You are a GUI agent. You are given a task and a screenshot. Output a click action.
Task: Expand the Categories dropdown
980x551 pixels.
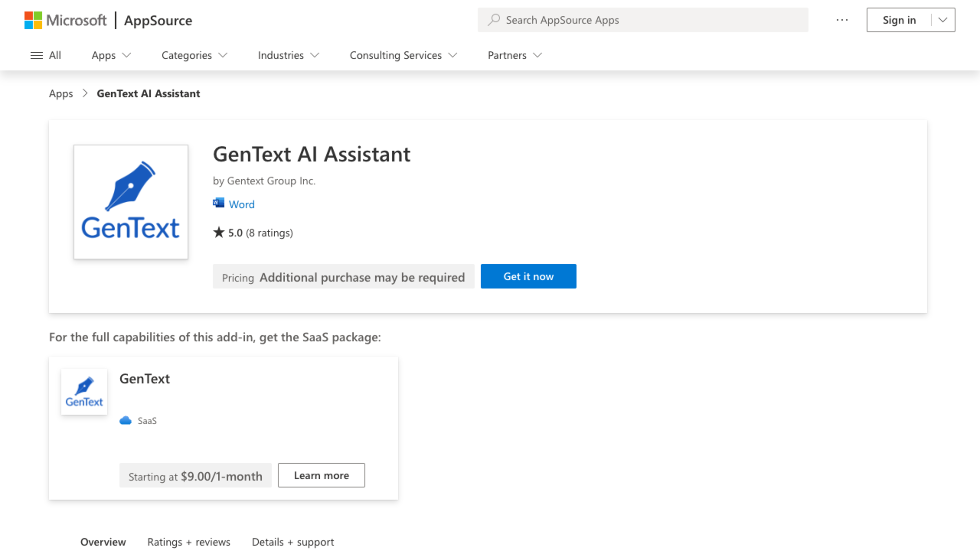click(x=194, y=55)
